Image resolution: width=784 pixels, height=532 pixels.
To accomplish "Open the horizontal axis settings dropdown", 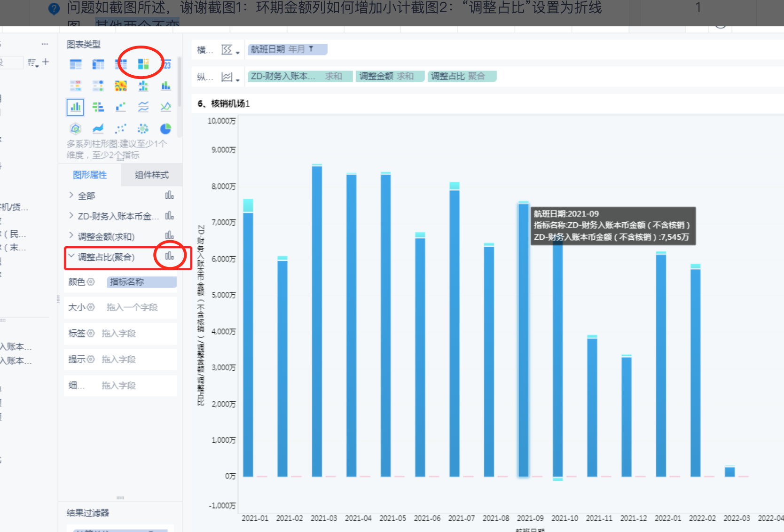I will click(x=231, y=50).
